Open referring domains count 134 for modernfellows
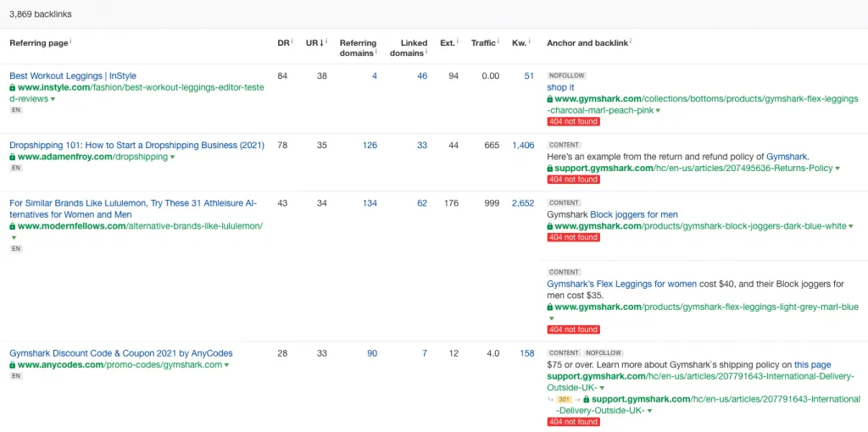868x432 pixels. click(x=370, y=203)
